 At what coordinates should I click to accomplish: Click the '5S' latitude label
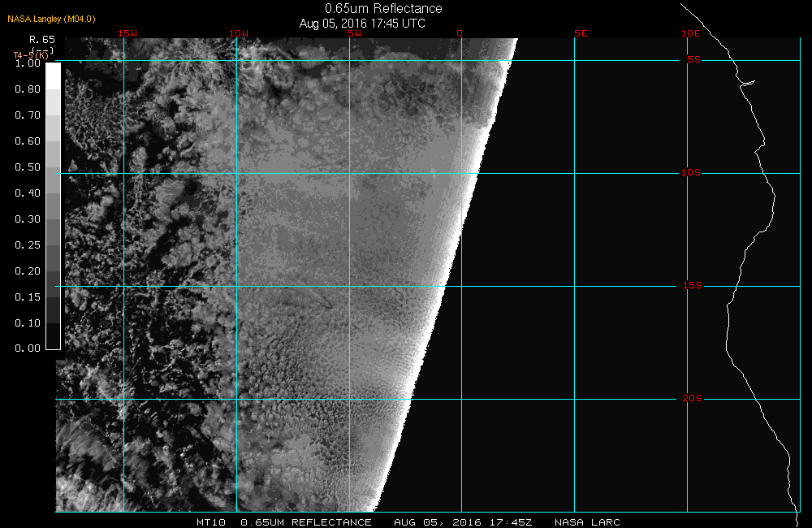693,59
